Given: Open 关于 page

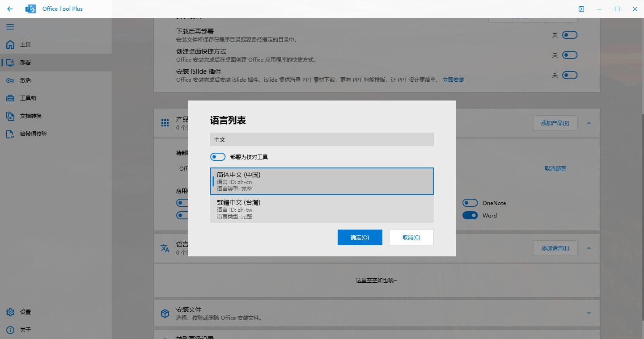Looking at the screenshot, I should pos(56,330).
